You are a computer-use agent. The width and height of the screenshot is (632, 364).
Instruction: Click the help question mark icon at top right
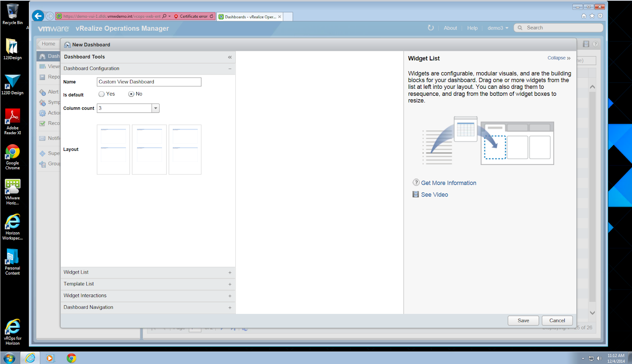pyautogui.click(x=595, y=44)
